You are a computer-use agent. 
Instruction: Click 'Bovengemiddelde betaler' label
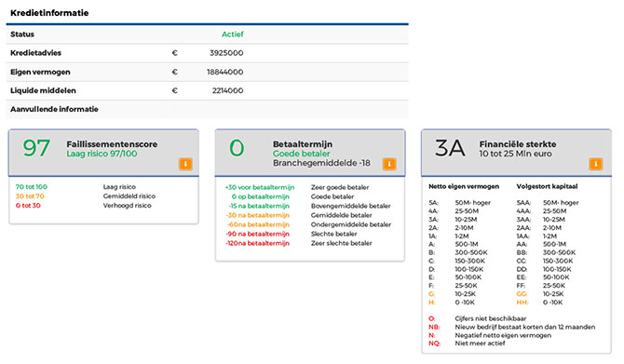[350, 206]
